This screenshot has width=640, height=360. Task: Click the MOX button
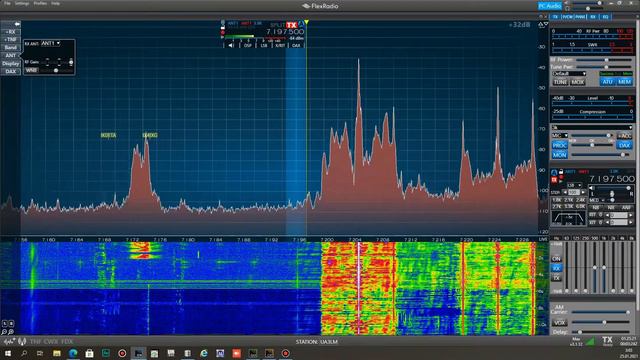577,82
